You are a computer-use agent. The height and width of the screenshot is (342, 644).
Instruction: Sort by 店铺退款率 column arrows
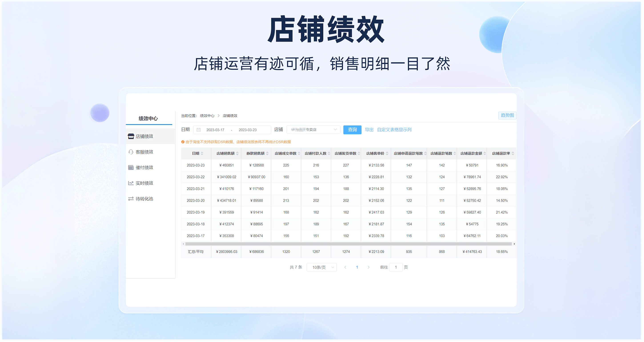513,153
